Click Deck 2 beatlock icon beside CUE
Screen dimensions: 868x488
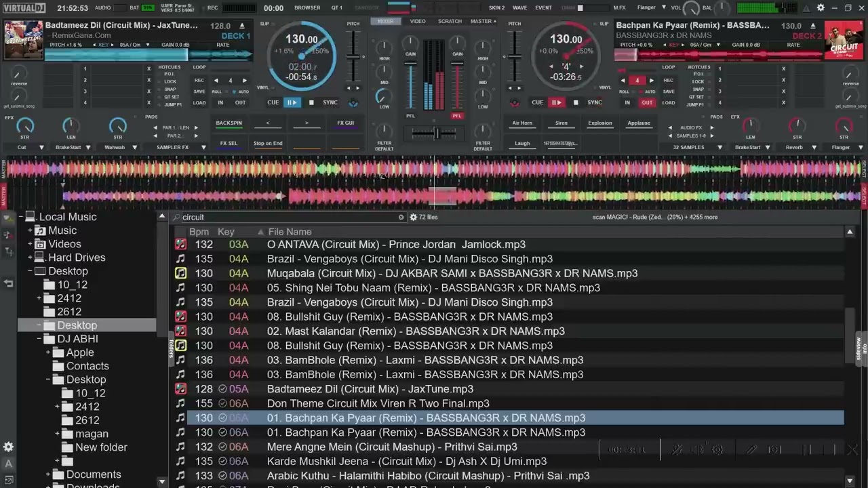coord(515,103)
